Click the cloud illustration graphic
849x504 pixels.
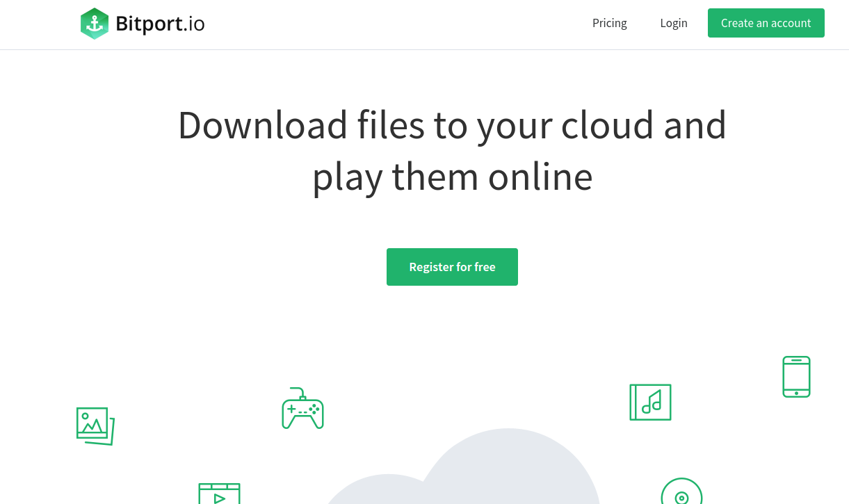(x=508, y=480)
